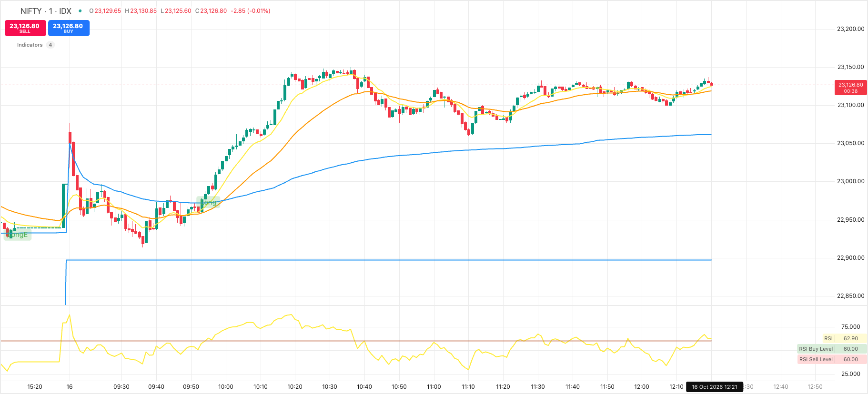This screenshot has height=394, width=868.
Task: Click 22,950.00 on the price axis
Action: click(x=850, y=220)
